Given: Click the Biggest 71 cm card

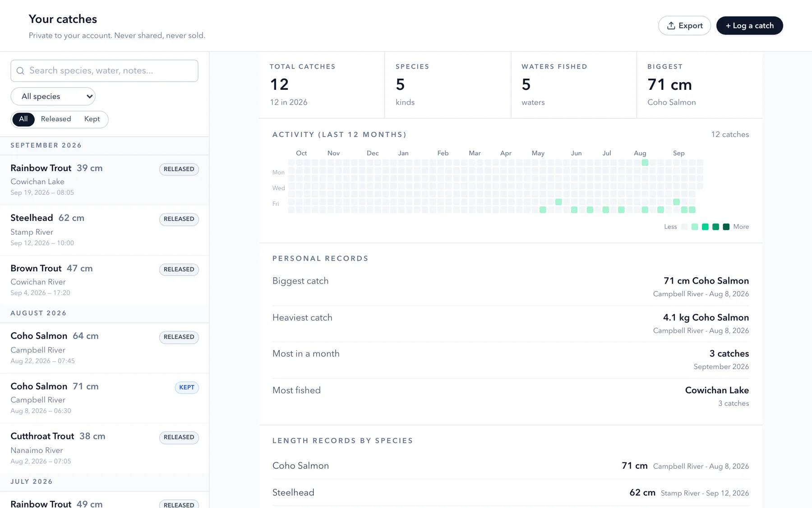Looking at the screenshot, I should pos(700,85).
